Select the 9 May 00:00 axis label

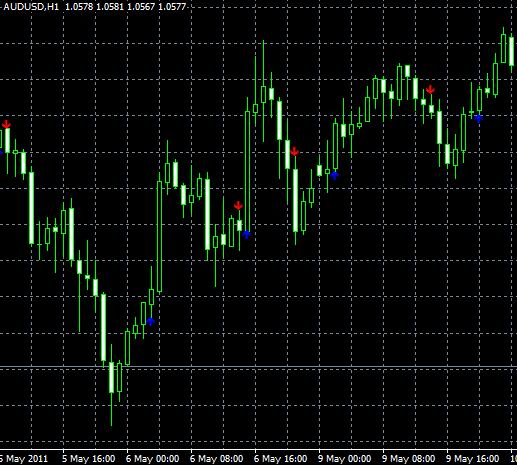point(344,459)
